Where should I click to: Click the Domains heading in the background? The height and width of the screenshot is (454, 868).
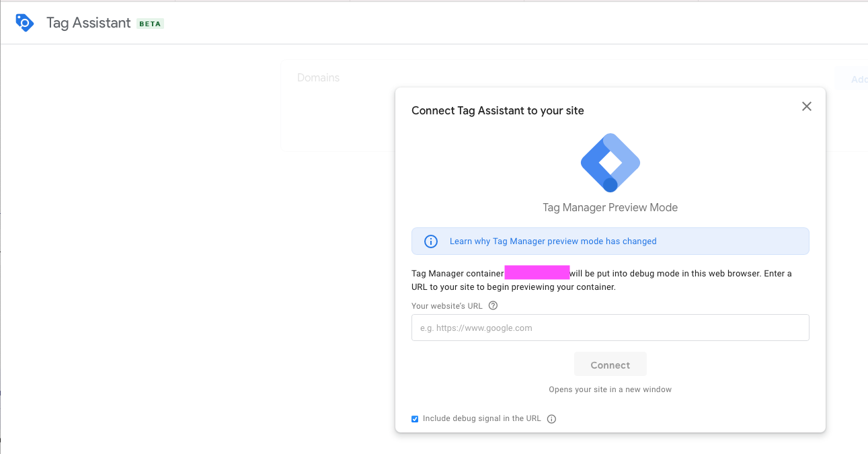pyautogui.click(x=318, y=78)
